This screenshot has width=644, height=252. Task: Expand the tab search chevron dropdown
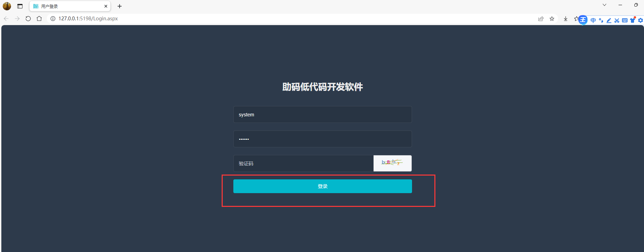click(x=604, y=5)
